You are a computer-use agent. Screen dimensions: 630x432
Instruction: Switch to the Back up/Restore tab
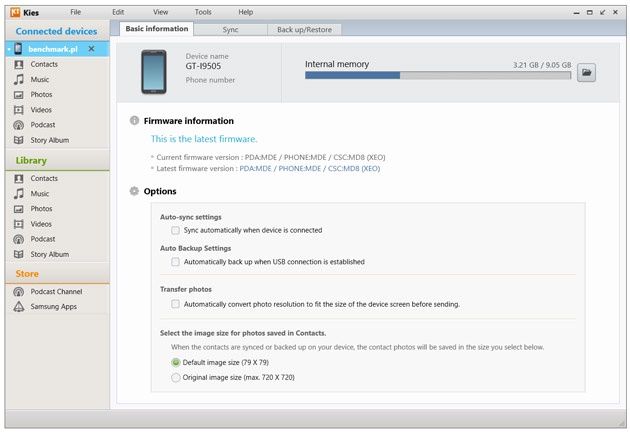305,30
